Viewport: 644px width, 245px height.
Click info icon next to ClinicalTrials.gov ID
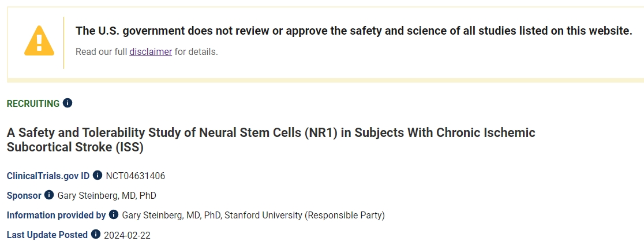click(x=98, y=175)
